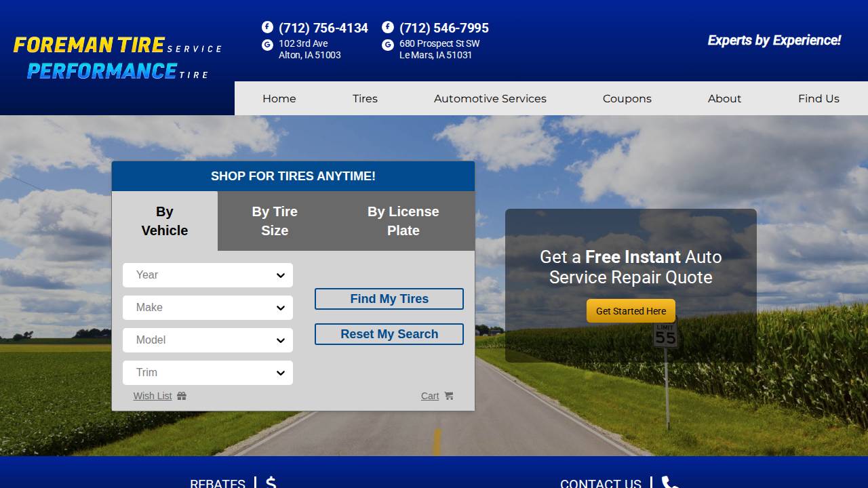Open the shopping cart icon
Image resolution: width=868 pixels, height=488 pixels.
450,395
